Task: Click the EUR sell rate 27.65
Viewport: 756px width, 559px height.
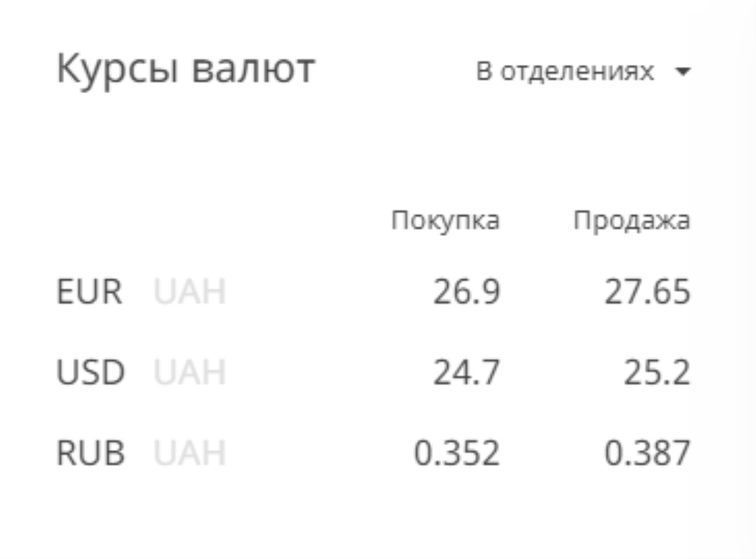Action: pos(648,293)
